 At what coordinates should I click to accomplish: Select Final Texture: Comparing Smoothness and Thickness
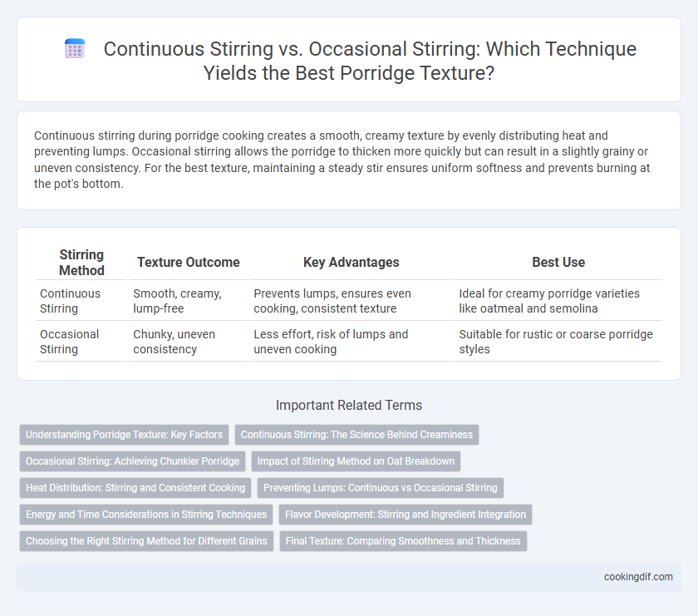(x=403, y=541)
